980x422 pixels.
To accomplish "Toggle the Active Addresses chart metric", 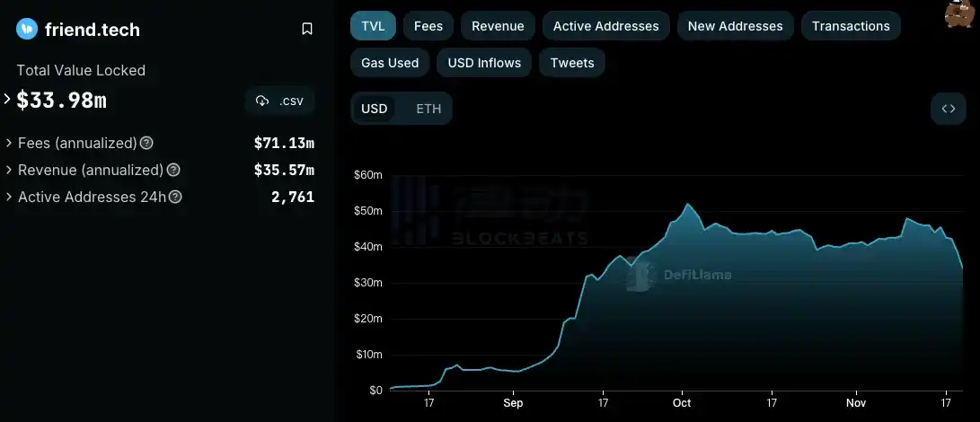I will click(x=605, y=26).
